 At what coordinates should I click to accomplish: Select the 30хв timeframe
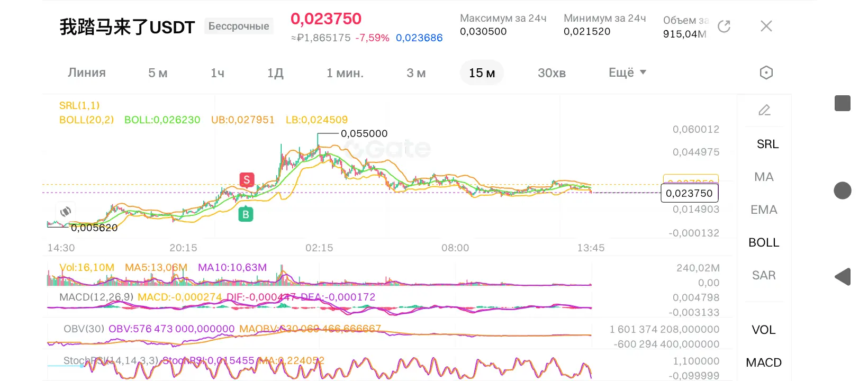pos(552,73)
